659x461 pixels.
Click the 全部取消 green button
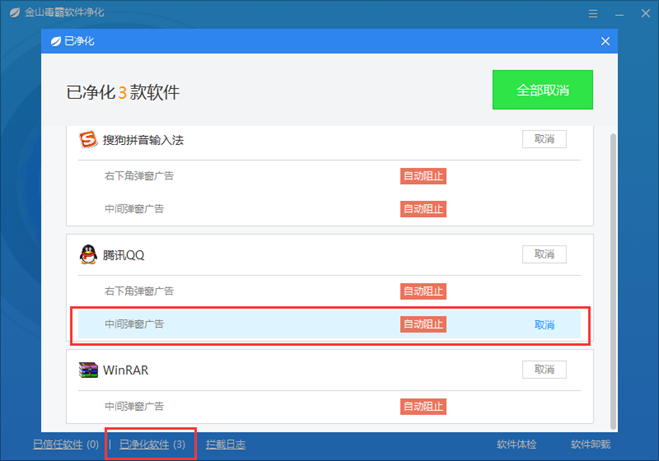[543, 90]
